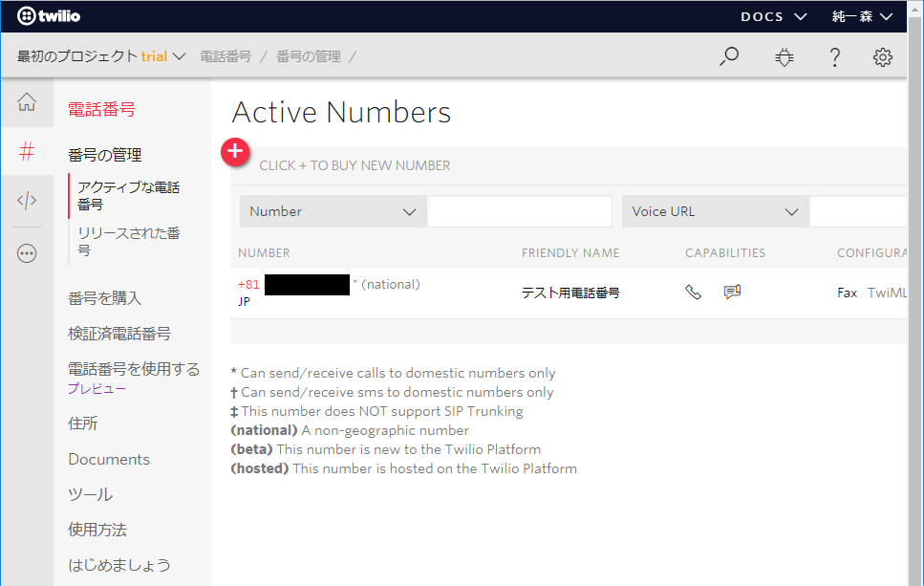Expand the DOCS dropdown

(x=774, y=16)
